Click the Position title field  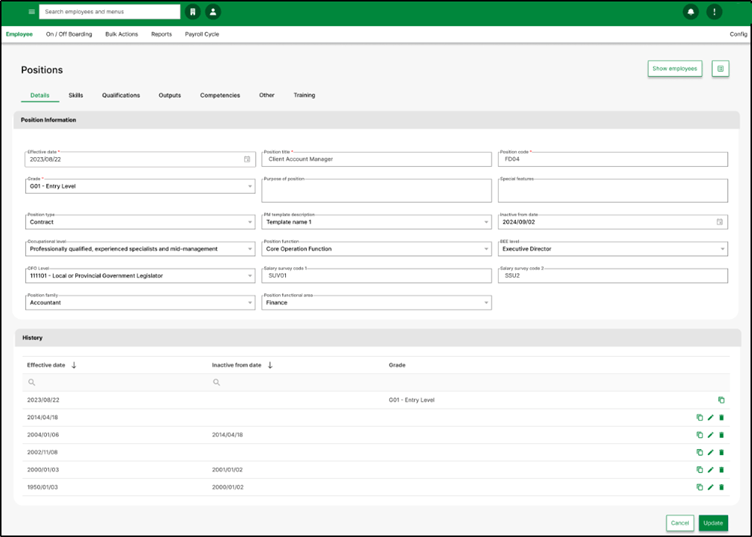click(376, 159)
